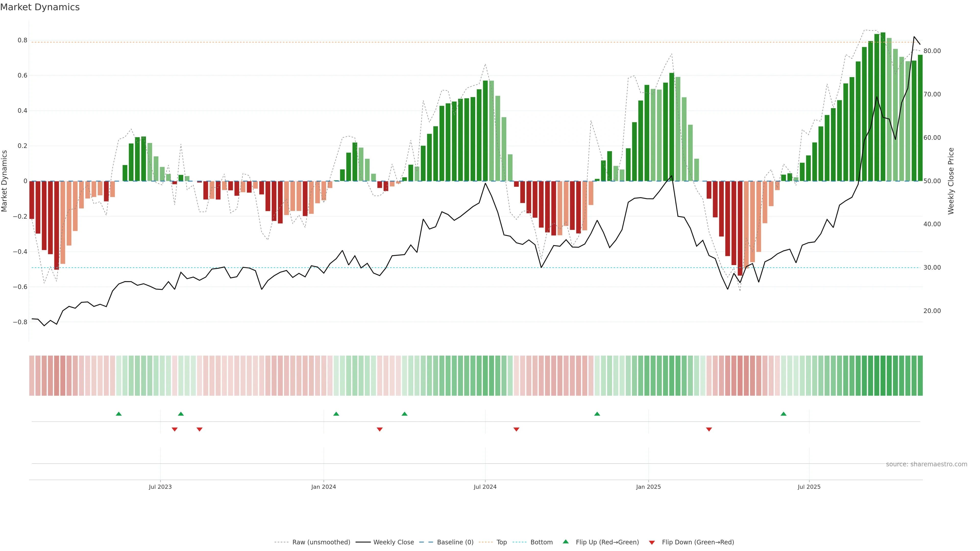Image resolution: width=980 pixels, height=551 pixels.
Task: Click the Flip Up triangle just after Jan 2024
Action: [x=336, y=414]
